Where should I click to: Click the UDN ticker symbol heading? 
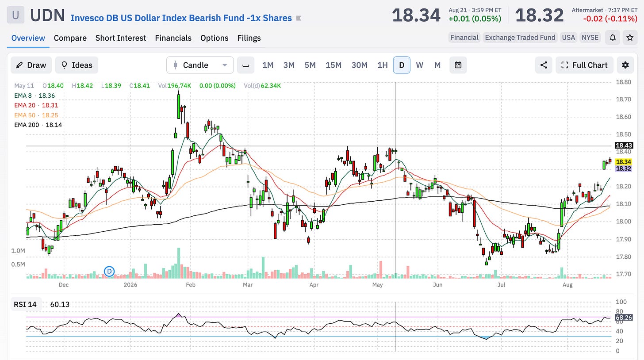48,15
